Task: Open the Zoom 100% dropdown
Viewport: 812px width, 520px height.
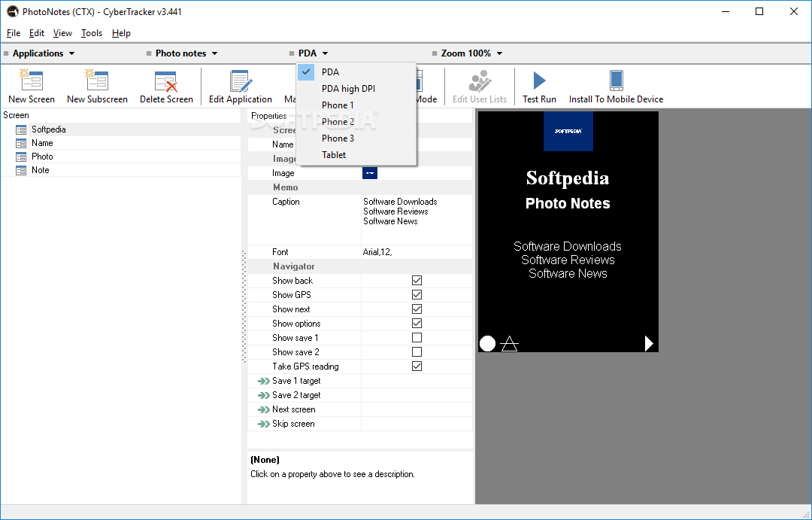Action: click(471, 53)
